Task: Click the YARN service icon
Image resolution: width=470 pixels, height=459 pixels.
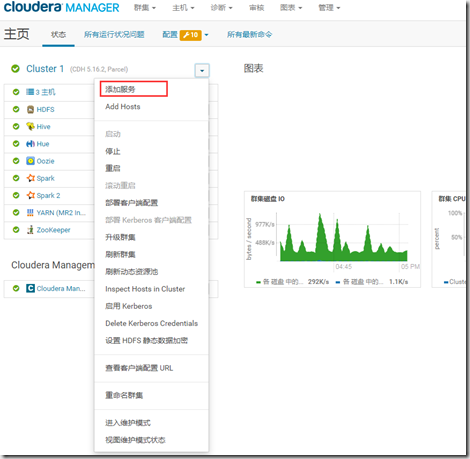Action: pyautogui.click(x=30, y=213)
